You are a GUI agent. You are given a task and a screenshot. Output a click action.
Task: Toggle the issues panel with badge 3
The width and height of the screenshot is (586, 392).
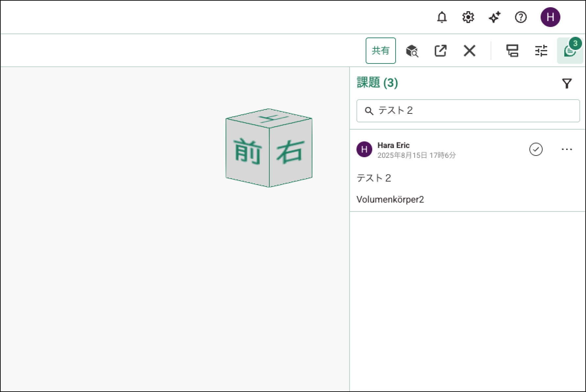[570, 51]
